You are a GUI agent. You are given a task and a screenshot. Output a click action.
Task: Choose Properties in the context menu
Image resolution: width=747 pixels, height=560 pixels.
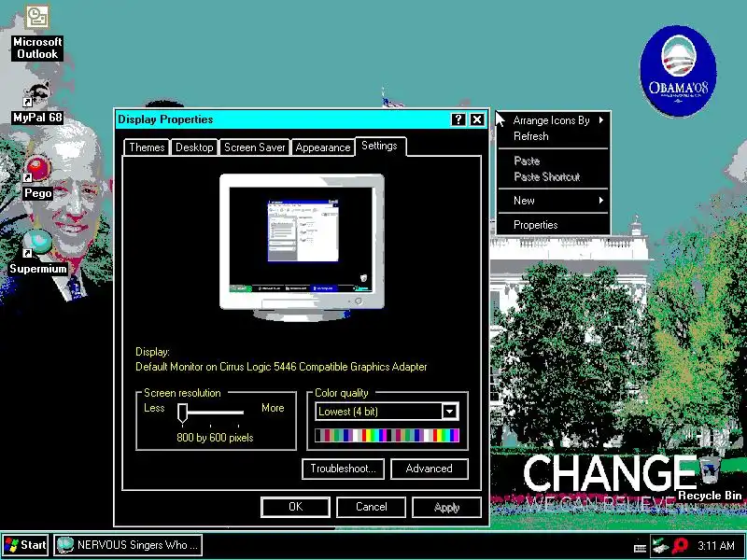[x=553, y=225]
